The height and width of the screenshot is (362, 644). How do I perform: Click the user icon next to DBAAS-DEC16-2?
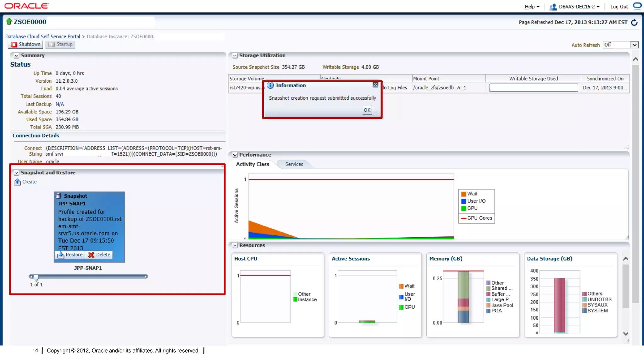point(552,7)
